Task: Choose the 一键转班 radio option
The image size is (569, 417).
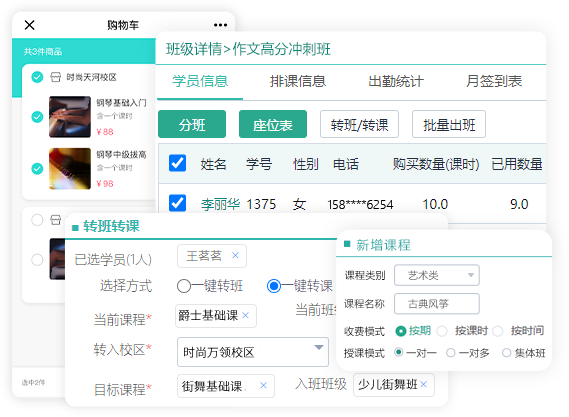Action: click(x=184, y=286)
